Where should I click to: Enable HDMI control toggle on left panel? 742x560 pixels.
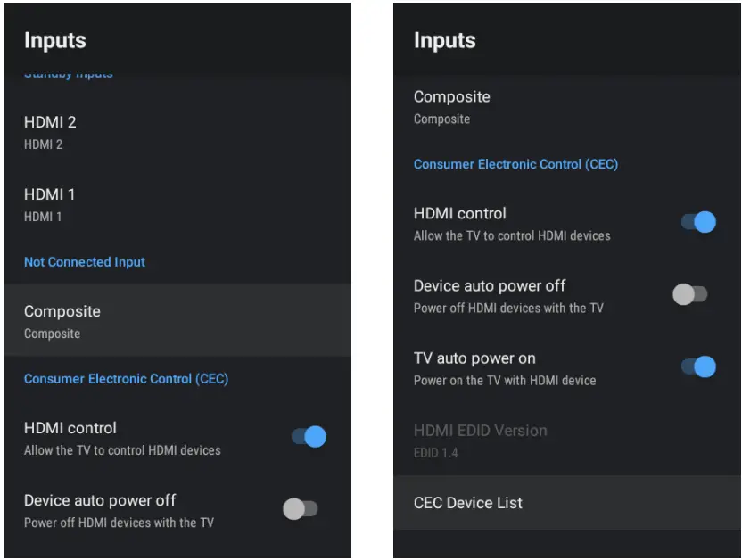[x=307, y=437]
